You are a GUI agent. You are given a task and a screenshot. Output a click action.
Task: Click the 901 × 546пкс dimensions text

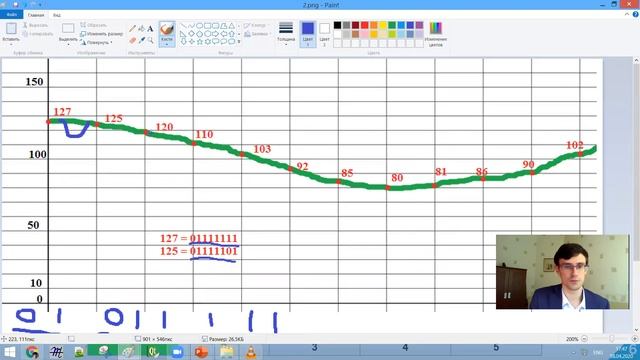(x=157, y=339)
